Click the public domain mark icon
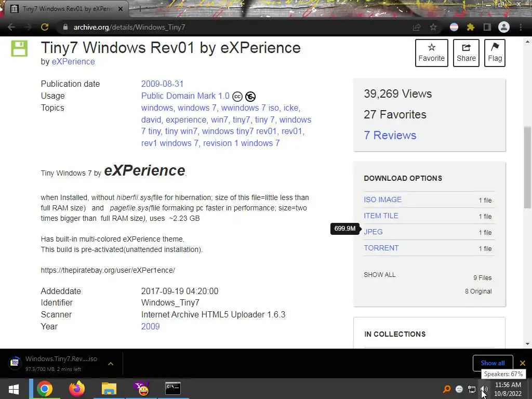This screenshot has width=532, height=399. tap(250, 97)
